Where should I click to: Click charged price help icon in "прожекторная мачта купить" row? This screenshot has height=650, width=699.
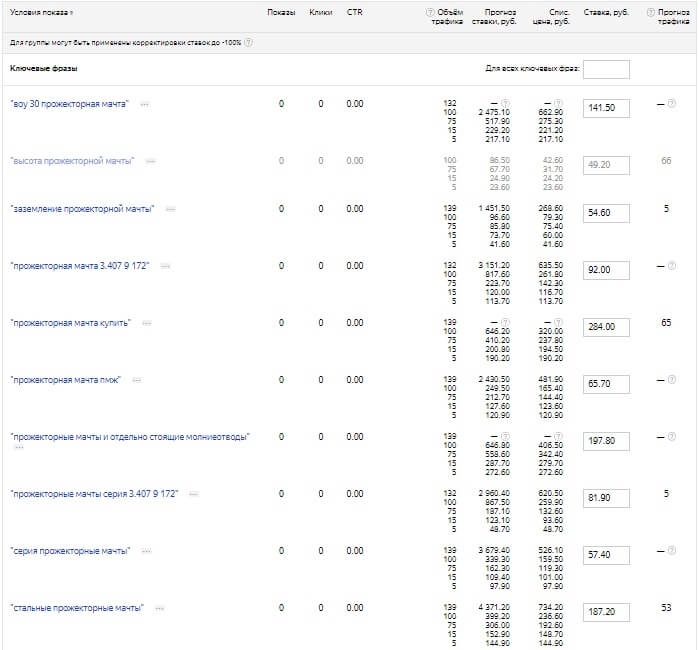[558, 322]
